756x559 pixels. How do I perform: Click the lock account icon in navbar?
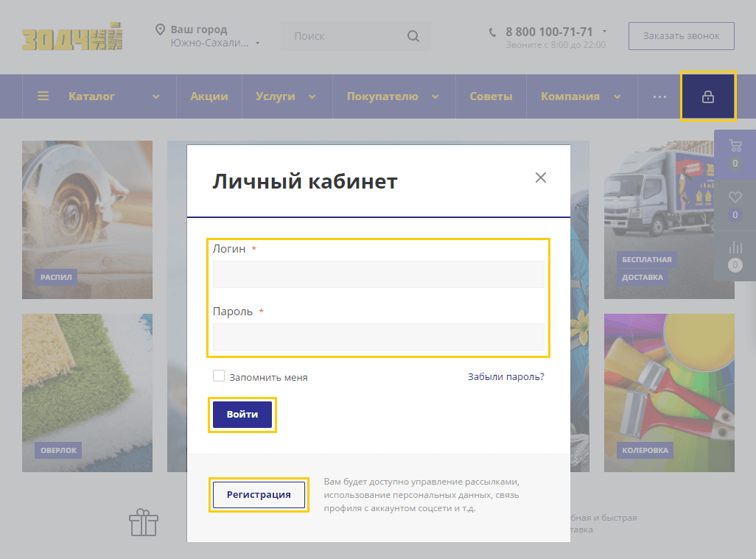coord(707,96)
